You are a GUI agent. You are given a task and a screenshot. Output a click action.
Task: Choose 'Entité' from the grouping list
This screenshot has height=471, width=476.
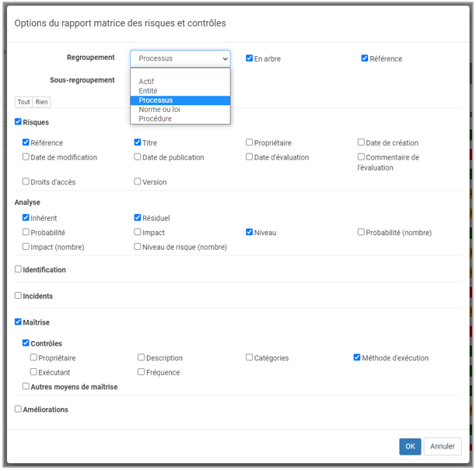[x=148, y=91]
